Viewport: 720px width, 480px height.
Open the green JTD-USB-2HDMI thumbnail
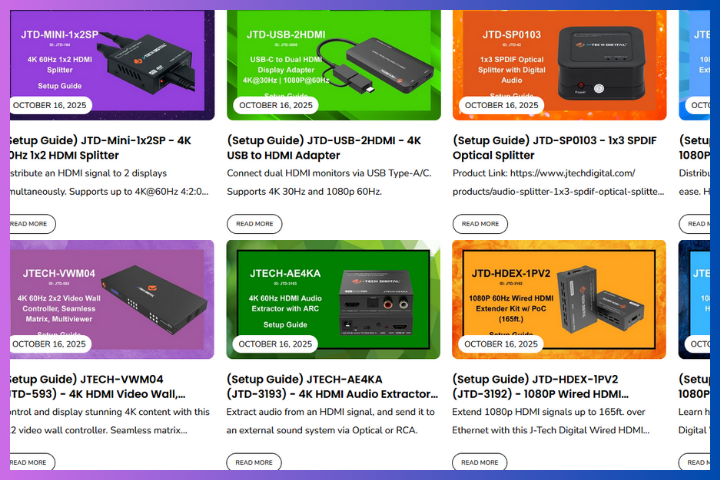[334, 65]
